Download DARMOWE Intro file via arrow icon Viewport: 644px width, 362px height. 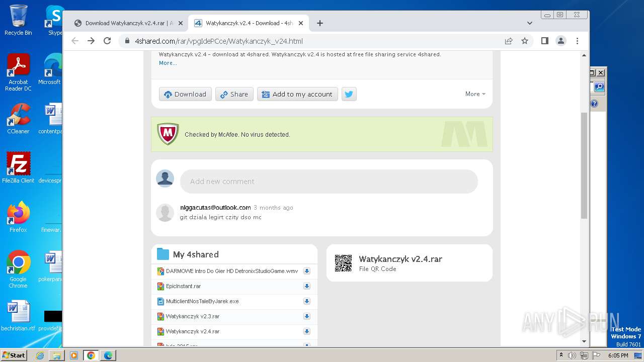pos(306,271)
